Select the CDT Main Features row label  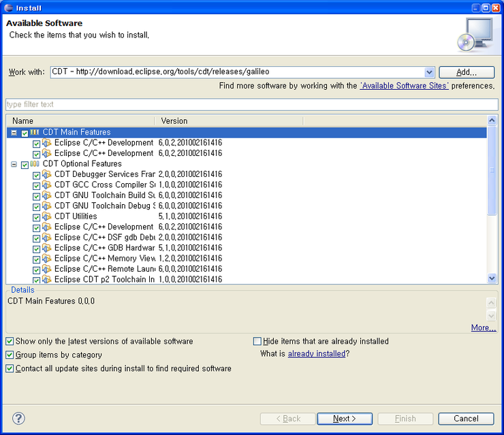tap(76, 132)
